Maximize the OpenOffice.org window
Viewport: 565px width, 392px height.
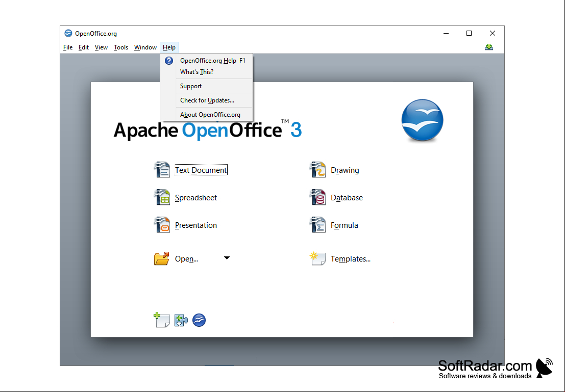[469, 33]
